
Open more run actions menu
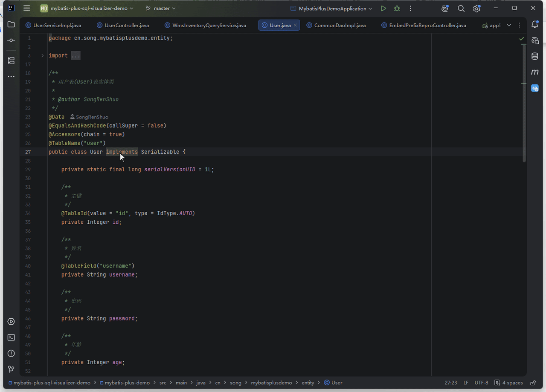(410, 9)
